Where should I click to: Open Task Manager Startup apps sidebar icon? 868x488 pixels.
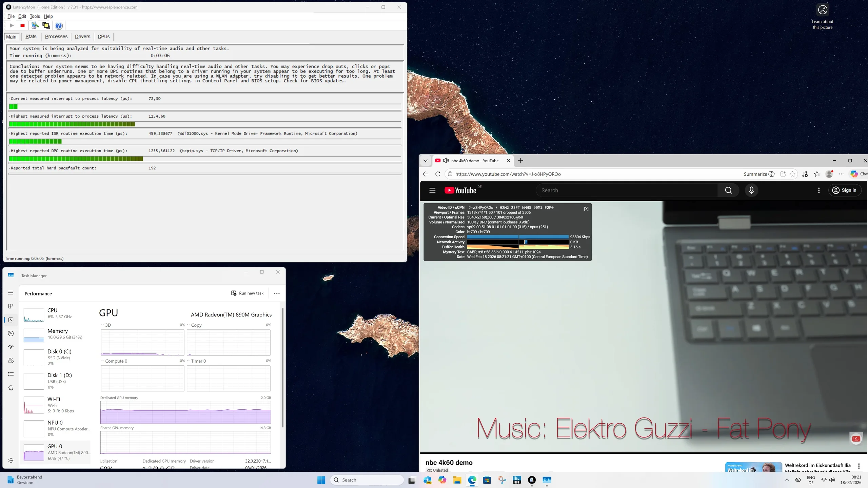pos(11,347)
